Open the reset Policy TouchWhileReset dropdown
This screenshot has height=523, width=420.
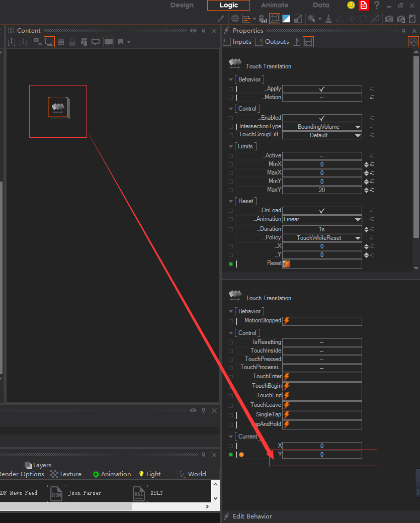[321, 238]
